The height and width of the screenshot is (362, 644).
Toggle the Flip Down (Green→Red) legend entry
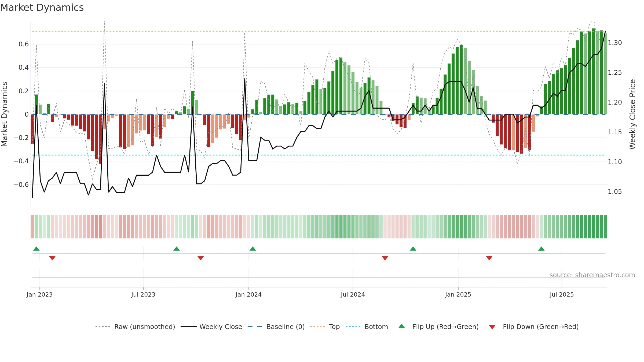pyautogui.click(x=533, y=327)
